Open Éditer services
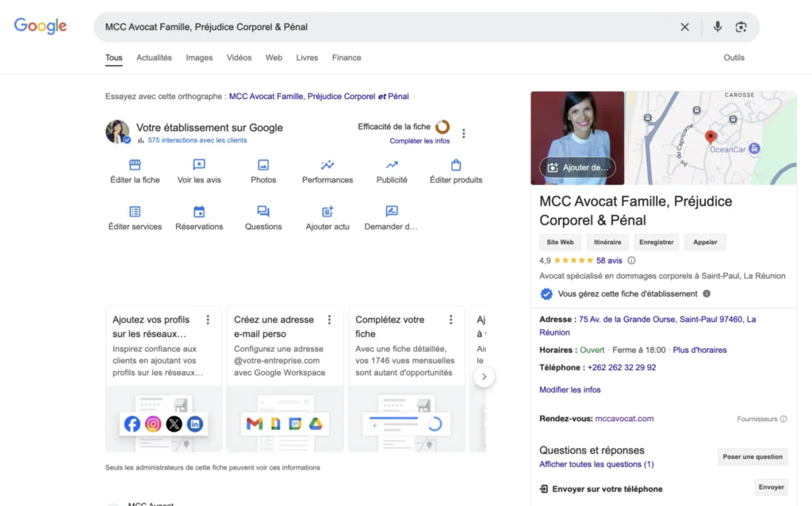 coord(135,218)
